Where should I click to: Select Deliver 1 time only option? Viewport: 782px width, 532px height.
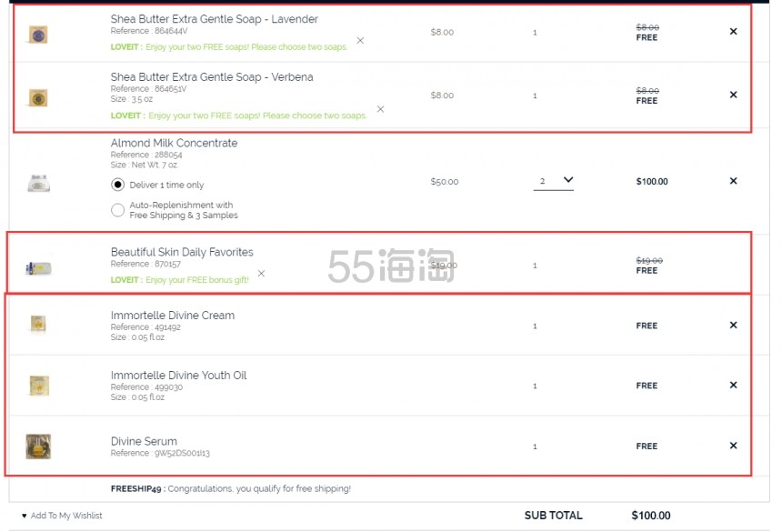pyautogui.click(x=117, y=185)
